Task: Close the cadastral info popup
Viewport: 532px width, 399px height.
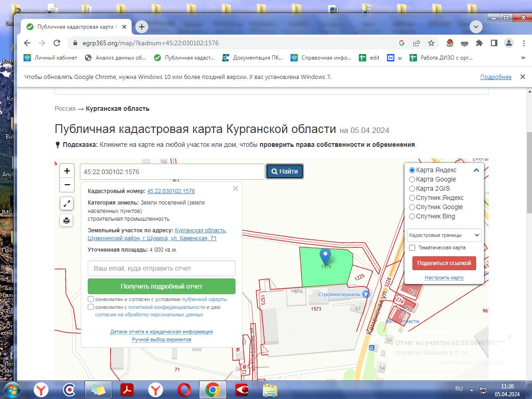Action: 236,188
